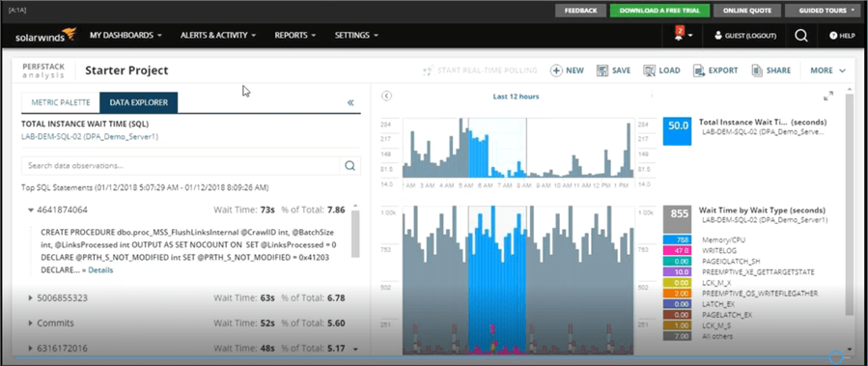Click the Load project icon
This screenshot has width=868, height=366.
pyautogui.click(x=650, y=70)
